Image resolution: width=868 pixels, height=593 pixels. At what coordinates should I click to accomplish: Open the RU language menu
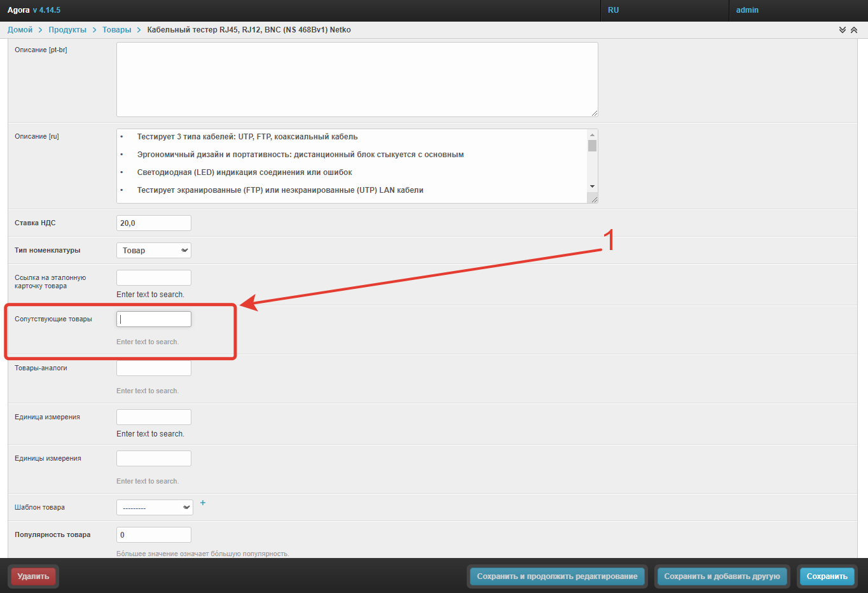[613, 10]
